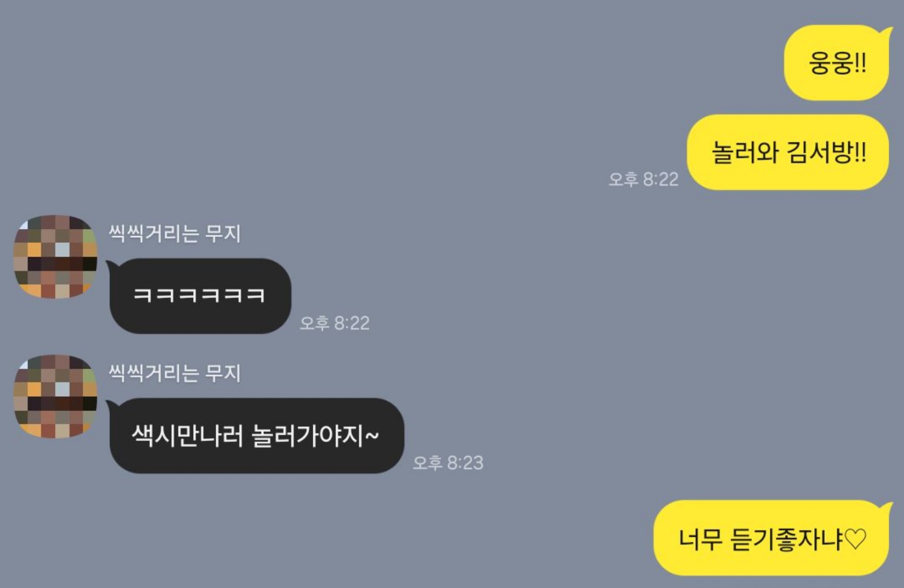904x588 pixels.
Task: Select the yellow 웅웅!! message bubble
Action: (838, 63)
